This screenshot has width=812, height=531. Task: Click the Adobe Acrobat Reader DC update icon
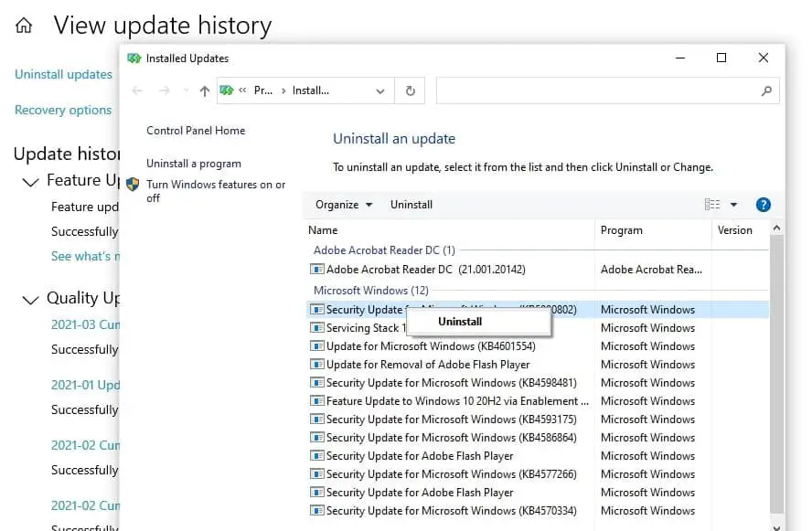pyautogui.click(x=317, y=270)
